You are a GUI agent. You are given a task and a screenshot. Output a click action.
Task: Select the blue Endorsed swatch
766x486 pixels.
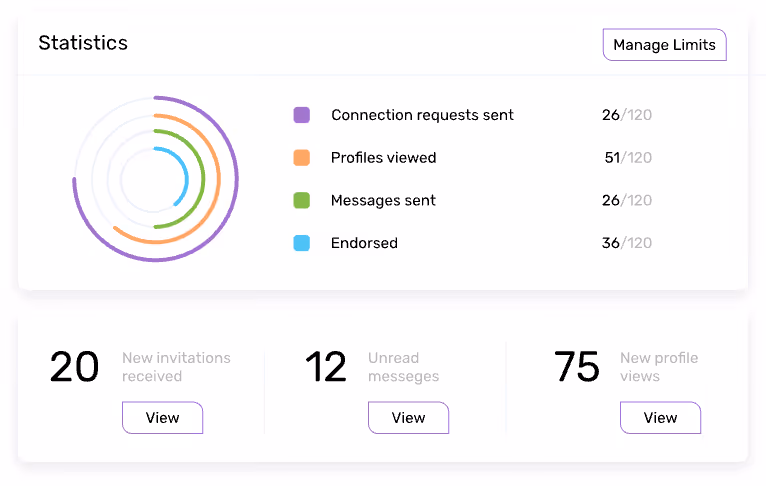pos(301,243)
